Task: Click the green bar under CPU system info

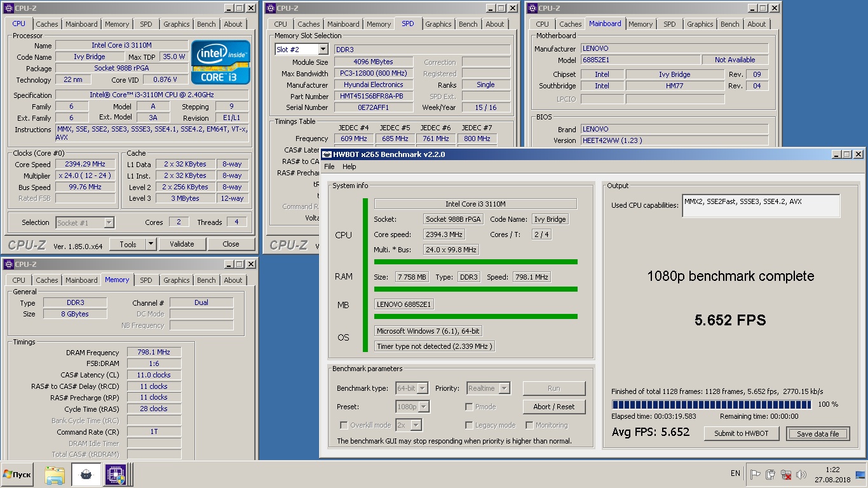Action: tap(476, 262)
